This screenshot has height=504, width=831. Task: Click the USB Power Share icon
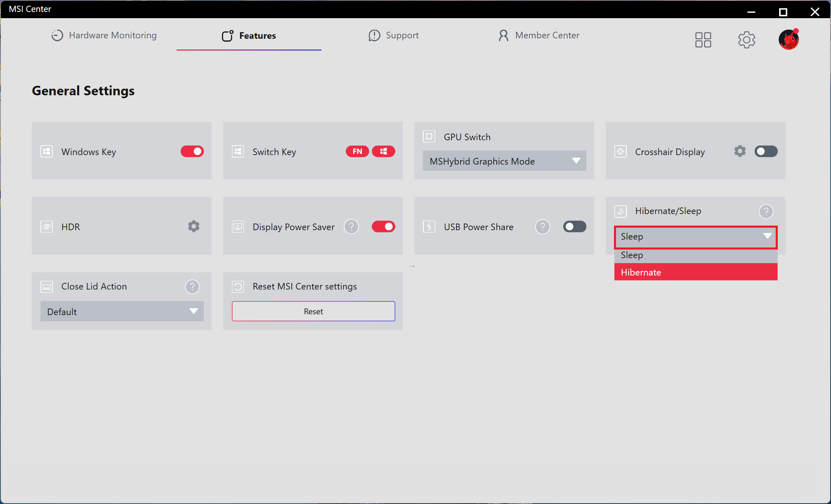[x=429, y=226]
